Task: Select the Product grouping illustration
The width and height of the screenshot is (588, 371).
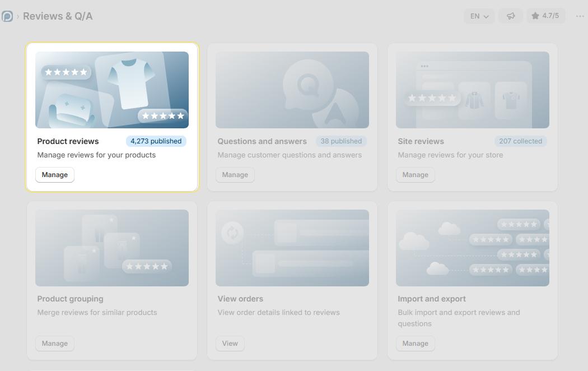Action: [x=112, y=248]
